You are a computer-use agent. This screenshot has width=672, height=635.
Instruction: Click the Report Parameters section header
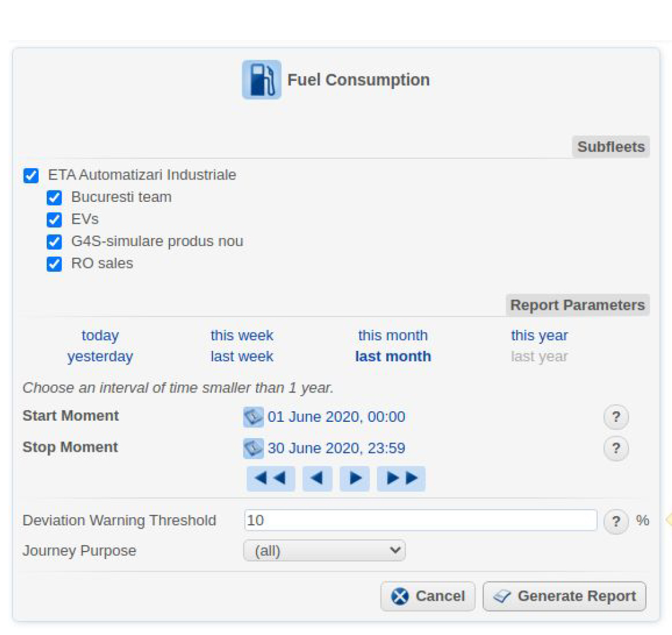pyautogui.click(x=577, y=305)
